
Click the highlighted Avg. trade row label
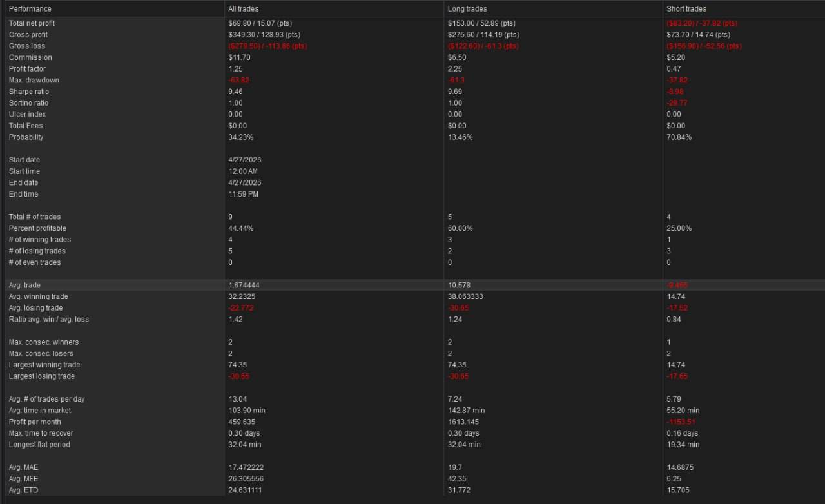[x=24, y=285]
